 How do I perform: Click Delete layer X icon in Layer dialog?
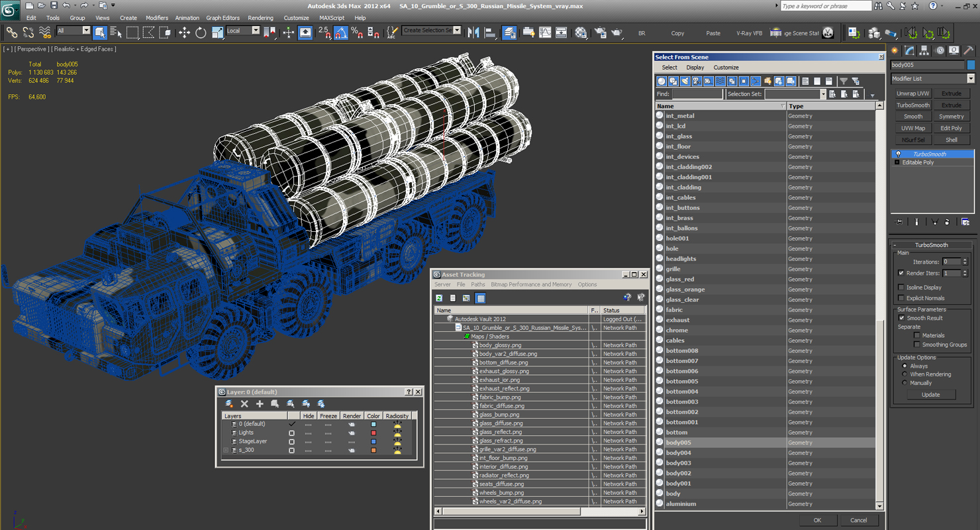pyautogui.click(x=244, y=403)
